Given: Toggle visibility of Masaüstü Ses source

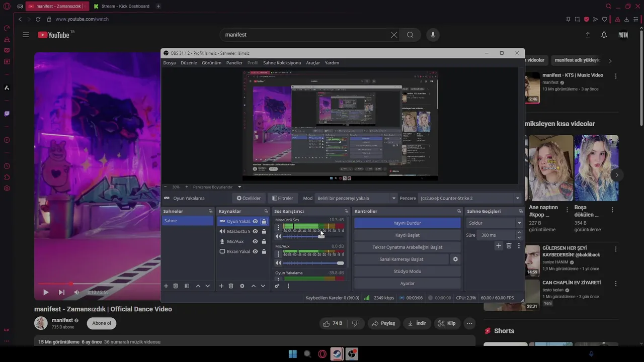Looking at the screenshot, I should point(255,231).
